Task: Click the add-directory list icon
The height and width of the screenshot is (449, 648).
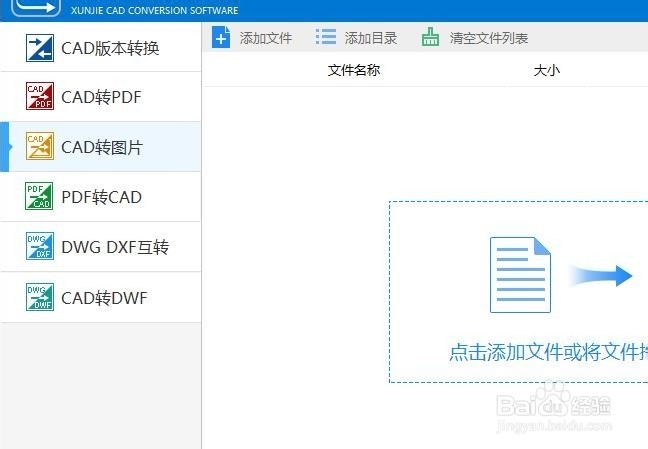Action: click(326, 36)
